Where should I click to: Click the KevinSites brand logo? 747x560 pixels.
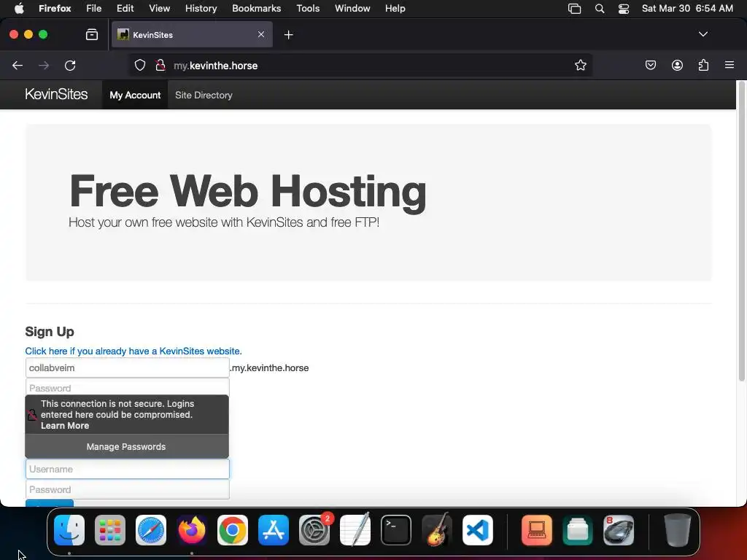(56, 94)
